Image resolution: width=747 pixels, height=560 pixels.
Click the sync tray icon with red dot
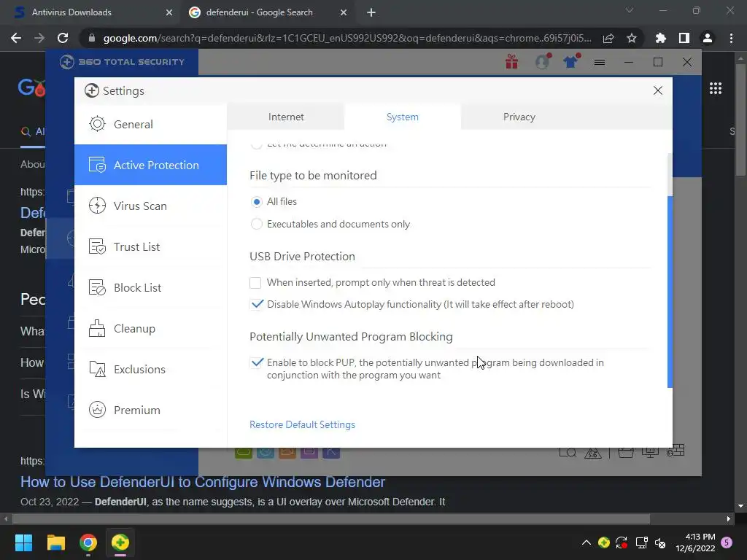tap(622, 542)
